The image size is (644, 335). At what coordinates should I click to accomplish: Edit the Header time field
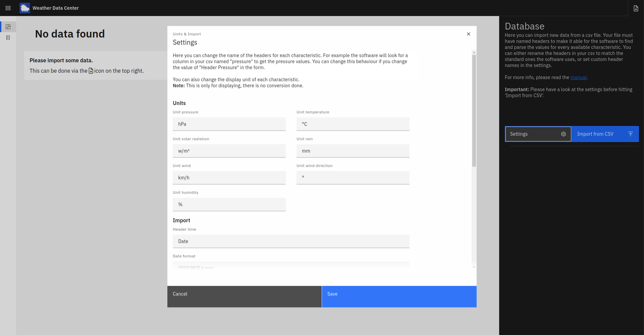[x=291, y=241]
